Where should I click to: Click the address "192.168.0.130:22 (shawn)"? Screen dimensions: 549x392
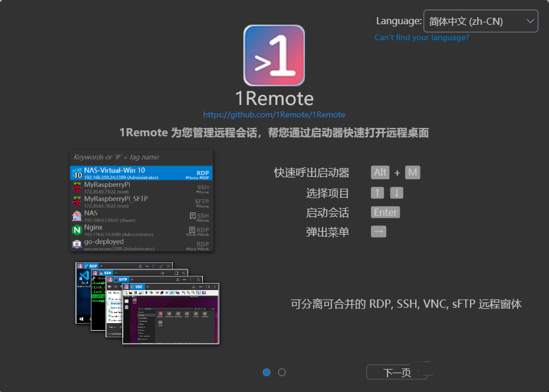click(110, 220)
